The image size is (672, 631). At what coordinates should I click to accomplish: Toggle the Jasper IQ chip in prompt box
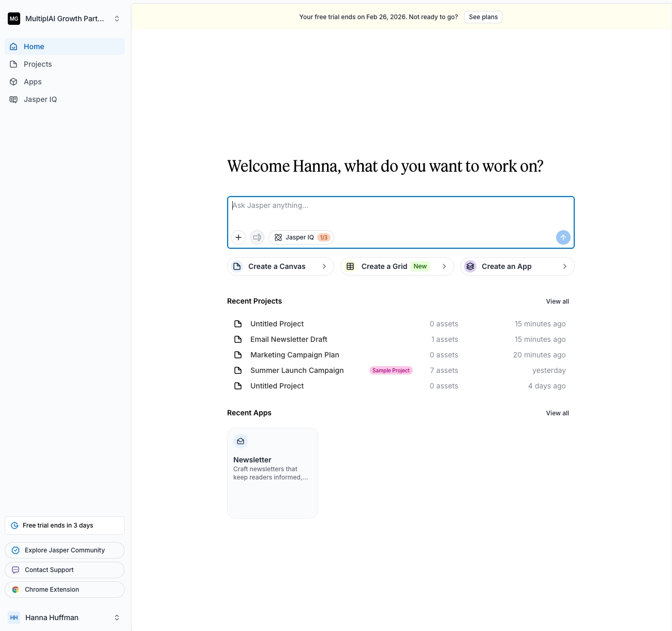coord(301,237)
